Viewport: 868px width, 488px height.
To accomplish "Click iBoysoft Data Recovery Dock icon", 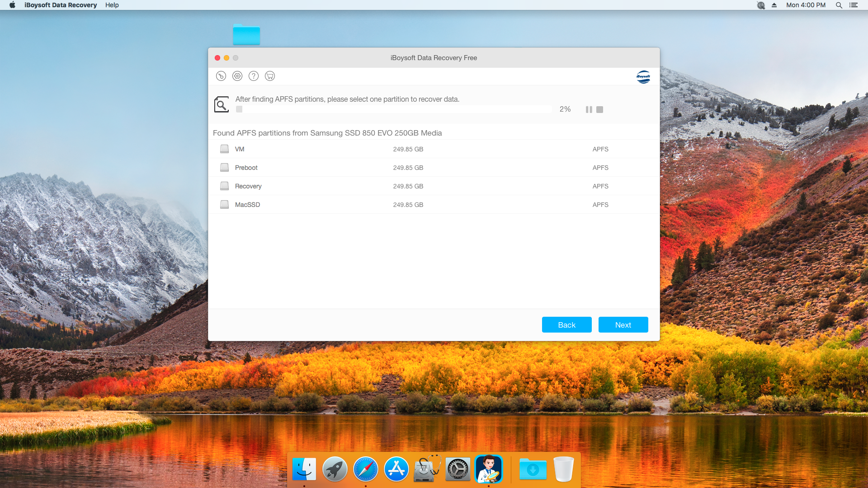I will [488, 469].
